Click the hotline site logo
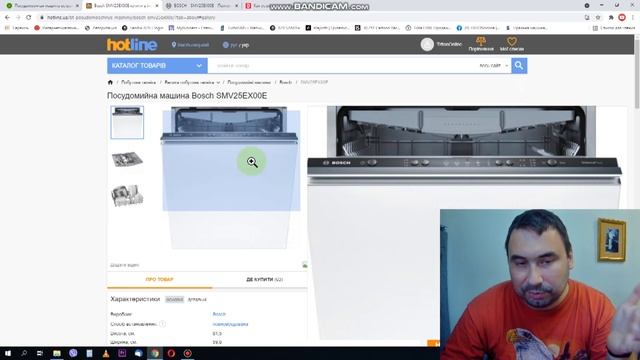Image resolution: width=640 pixels, height=360 pixels. pos(132,45)
